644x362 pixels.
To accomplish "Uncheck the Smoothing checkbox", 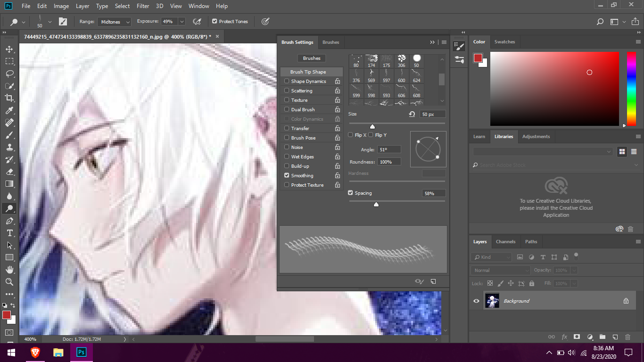I will 287,175.
